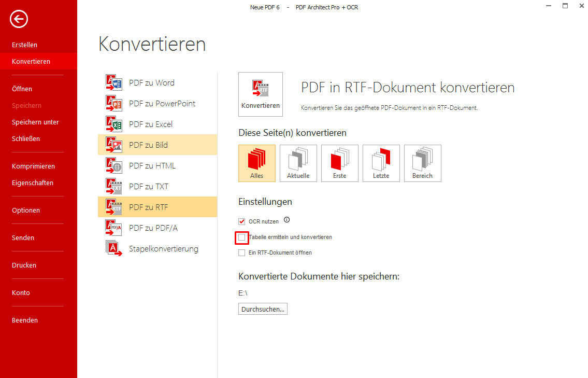This screenshot has width=588, height=378.
Task: Click the save path E:\ text
Action: tap(243, 293)
